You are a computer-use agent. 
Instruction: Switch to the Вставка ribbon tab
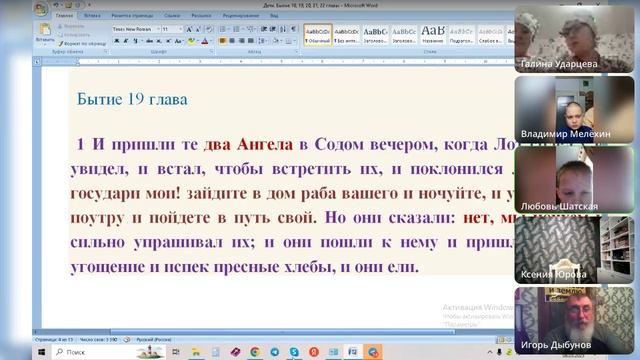pyautogui.click(x=92, y=16)
